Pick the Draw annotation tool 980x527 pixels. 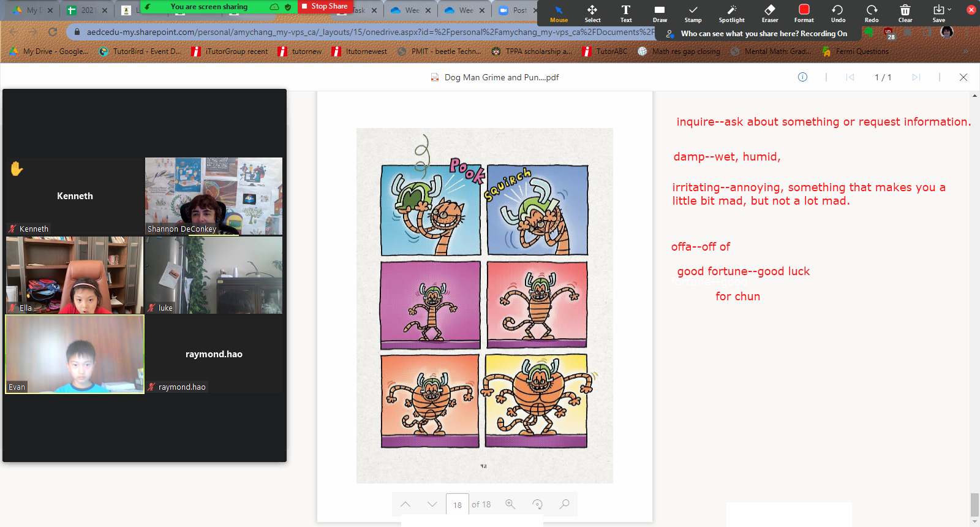point(660,13)
